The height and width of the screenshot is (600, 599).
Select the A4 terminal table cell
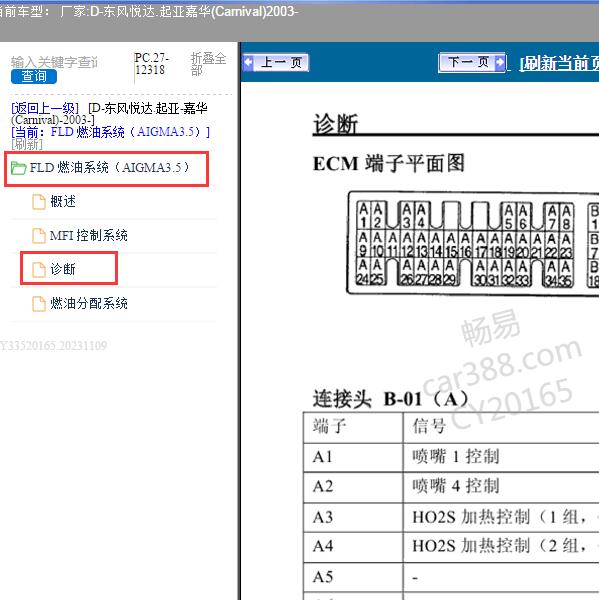click(353, 547)
